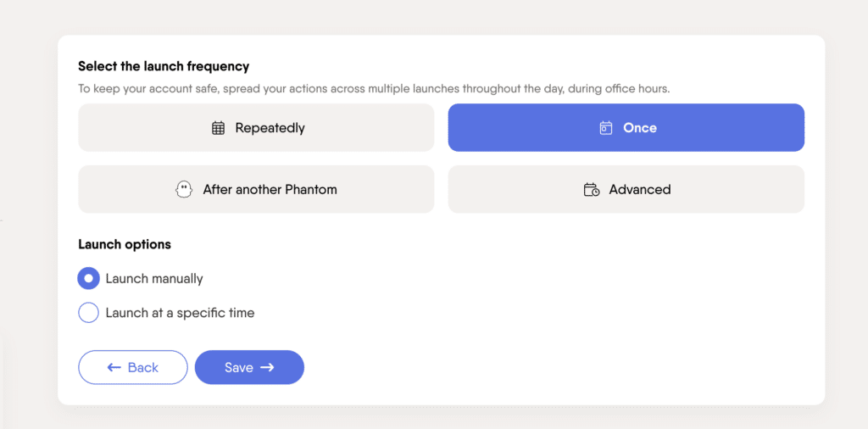Save the launch settings
The height and width of the screenshot is (429, 868).
pyautogui.click(x=250, y=367)
